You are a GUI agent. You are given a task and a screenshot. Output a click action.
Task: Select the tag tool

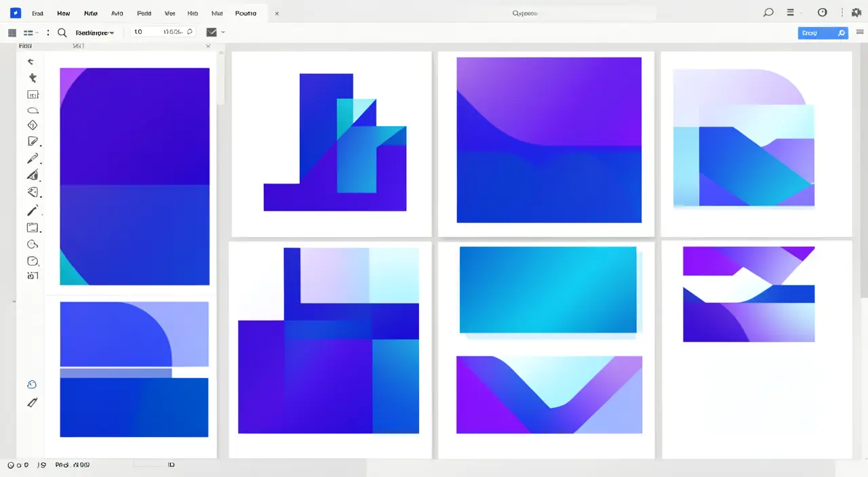33,192
